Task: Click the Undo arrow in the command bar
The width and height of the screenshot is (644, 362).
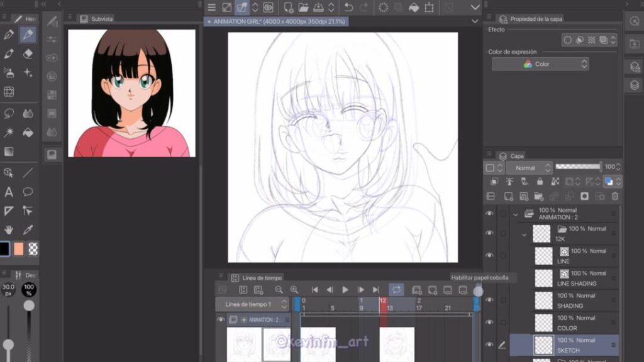Action: point(348,7)
